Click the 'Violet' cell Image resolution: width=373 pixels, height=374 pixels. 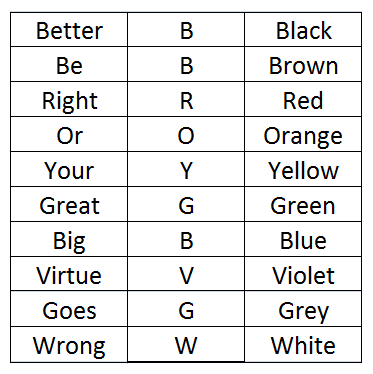click(x=303, y=274)
